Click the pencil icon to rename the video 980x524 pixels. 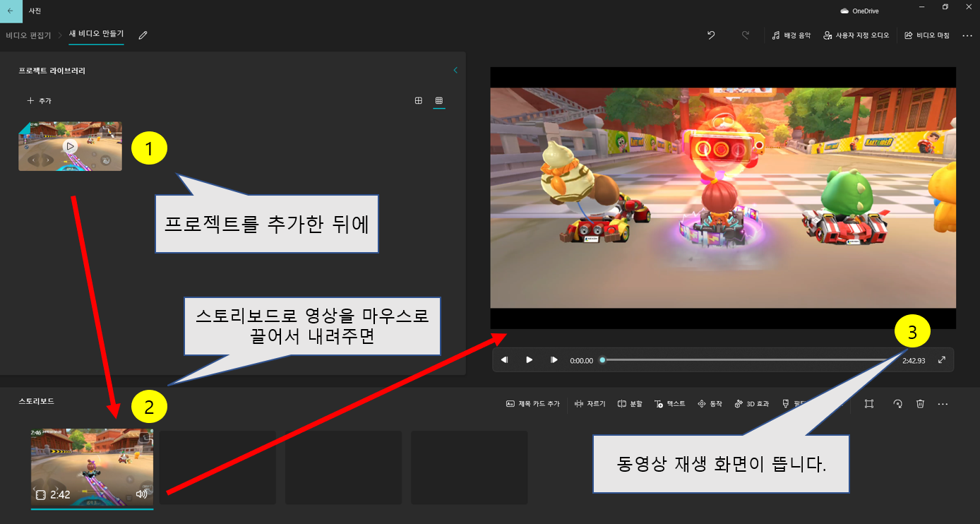click(143, 35)
